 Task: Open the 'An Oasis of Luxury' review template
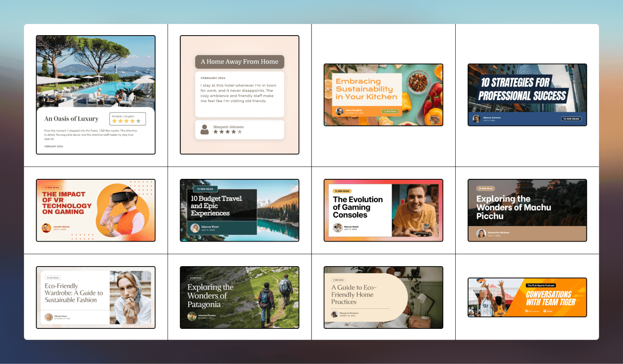coord(96,95)
